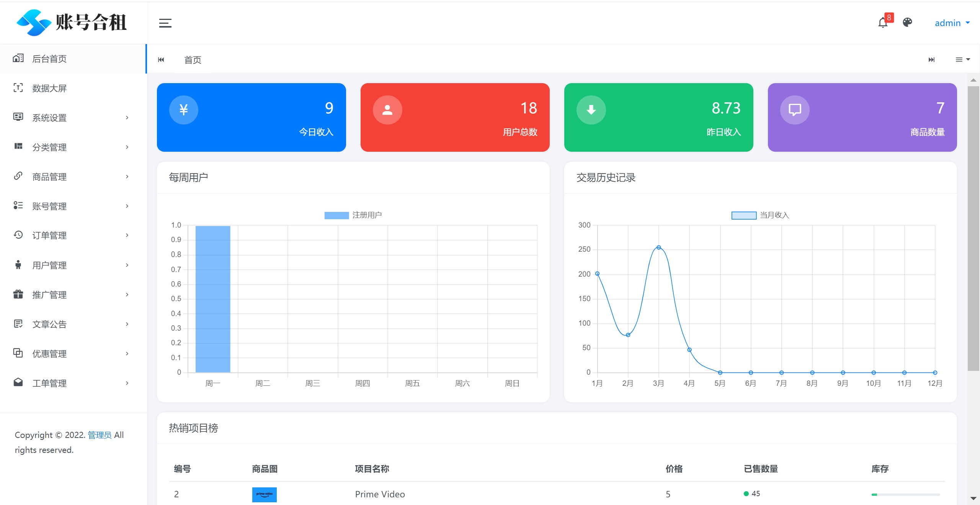Screen dimensions: 980x505
Task: Click the 账号管理 list icon
Action: 18,205
